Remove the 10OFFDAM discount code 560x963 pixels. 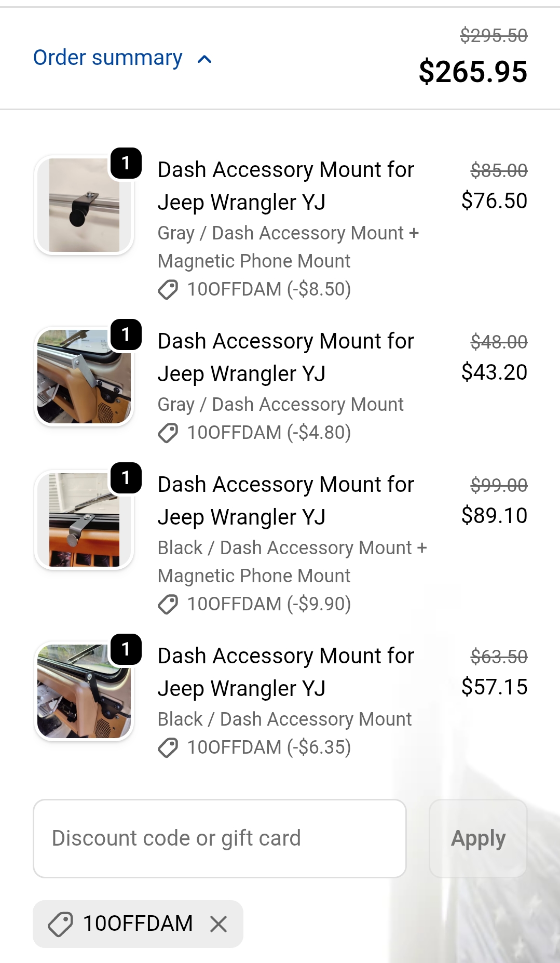tap(218, 924)
